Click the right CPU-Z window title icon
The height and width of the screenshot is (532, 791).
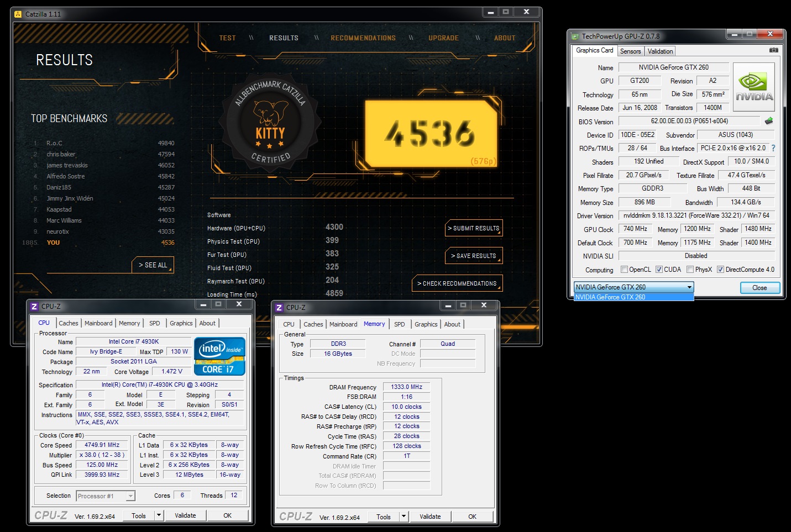tap(279, 307)
